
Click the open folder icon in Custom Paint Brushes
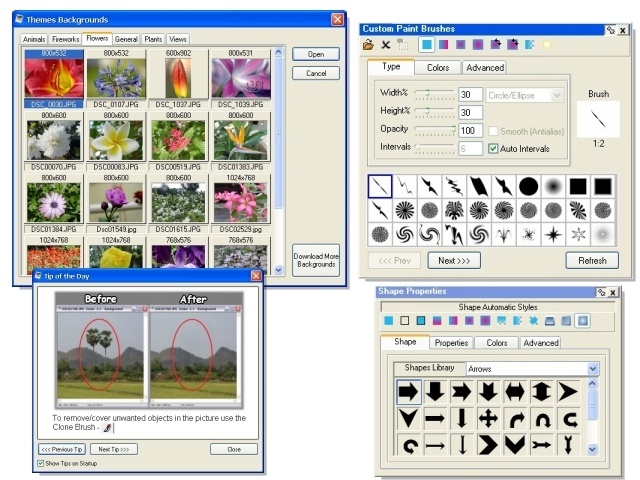coord(368,45)
